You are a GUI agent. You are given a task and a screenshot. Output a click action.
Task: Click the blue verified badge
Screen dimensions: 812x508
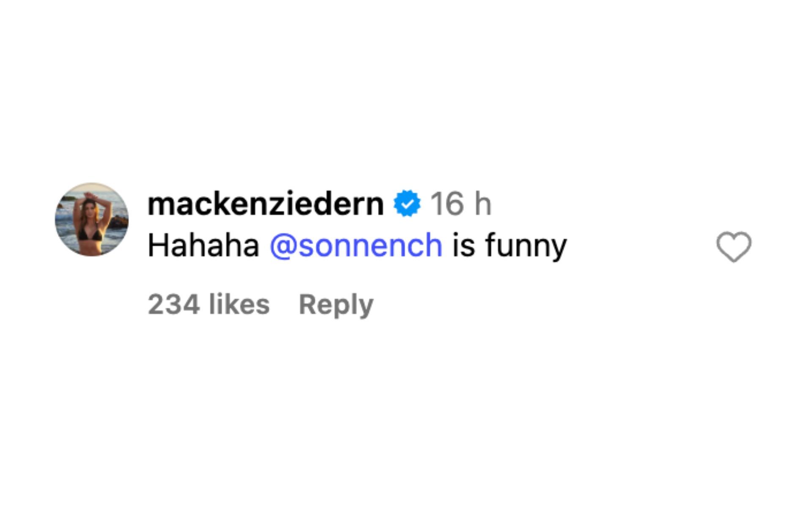[407, 204]
